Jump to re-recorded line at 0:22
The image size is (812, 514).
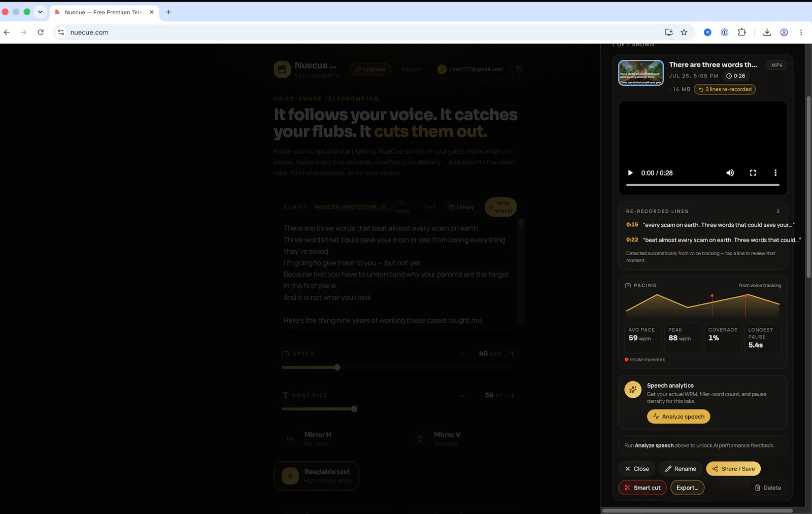tap(713, 240)
